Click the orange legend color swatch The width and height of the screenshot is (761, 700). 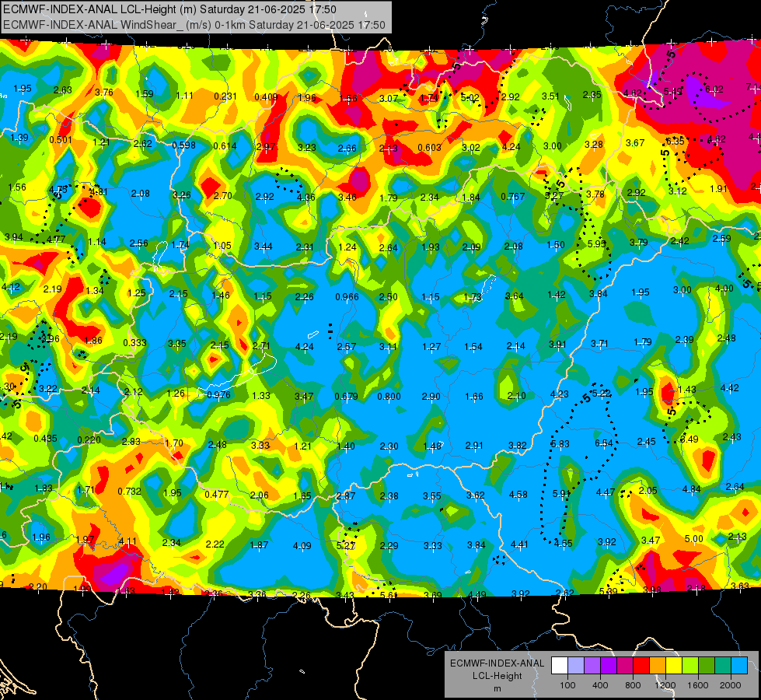click(x=658, y=666)
